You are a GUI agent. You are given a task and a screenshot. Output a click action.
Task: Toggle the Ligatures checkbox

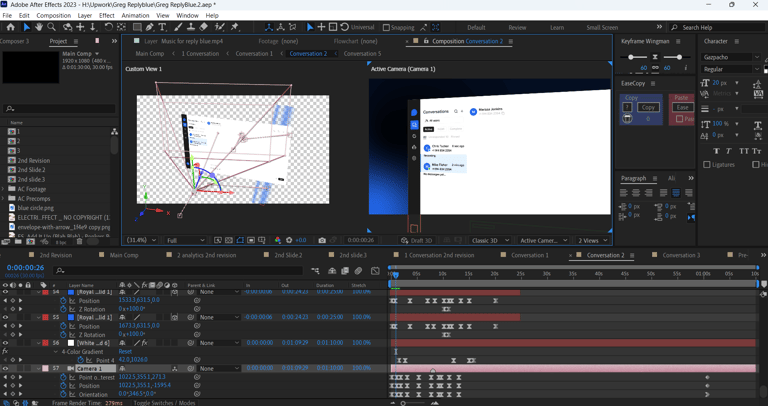[707, 165]
